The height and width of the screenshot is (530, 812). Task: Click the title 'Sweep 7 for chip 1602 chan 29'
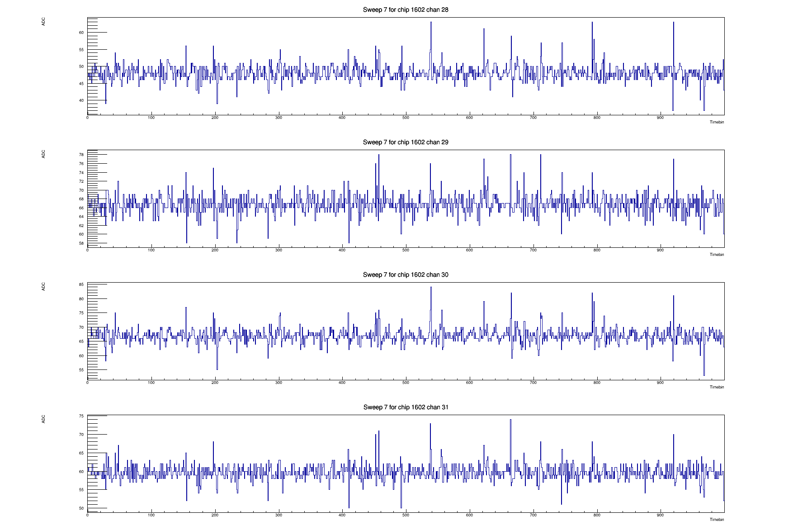click(406, 142)
